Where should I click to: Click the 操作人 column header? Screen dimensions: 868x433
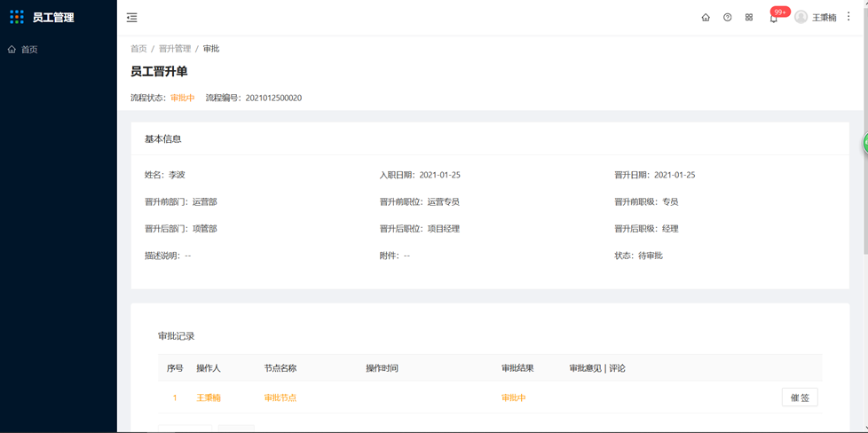pos(209,368)
